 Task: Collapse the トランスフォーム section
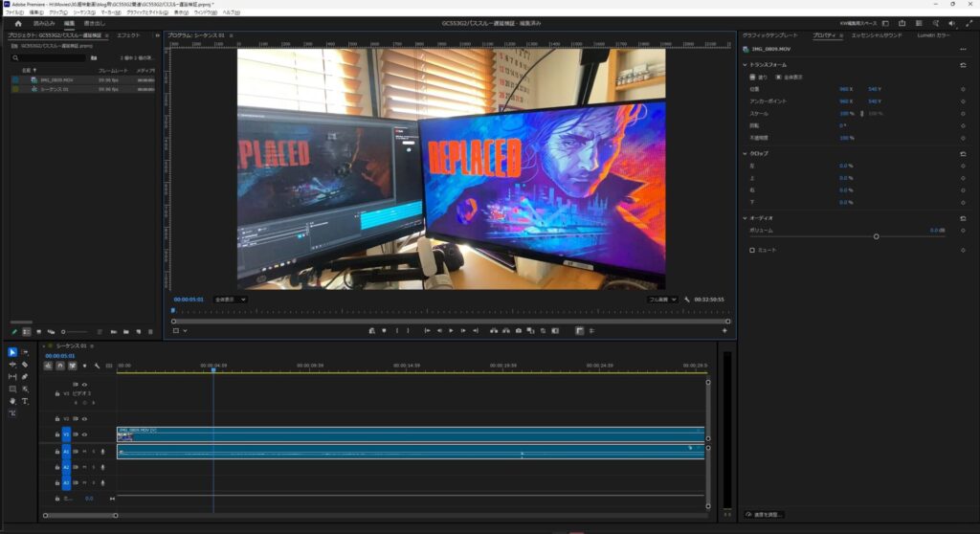tap(746, 64)
